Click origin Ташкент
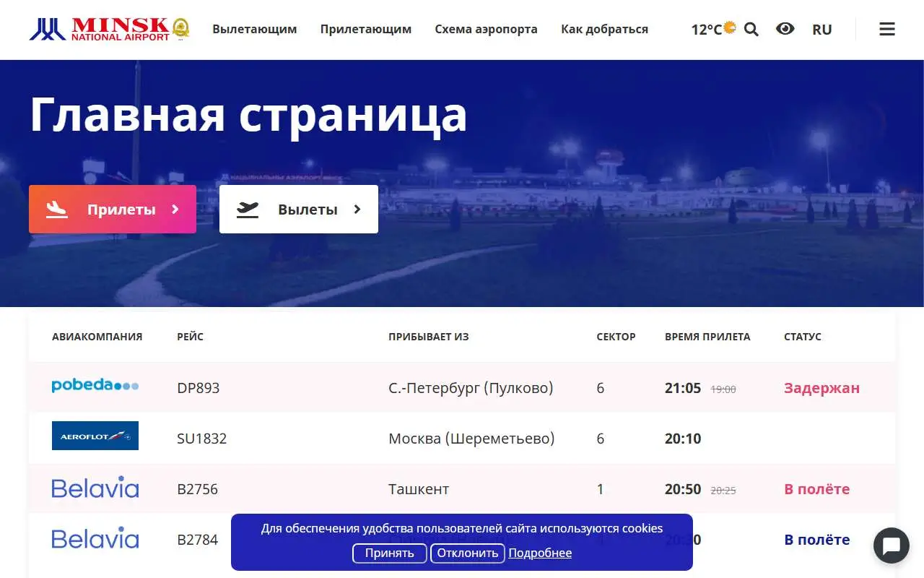Viewport: 924px width, 578px height. (x=419, y=489)
